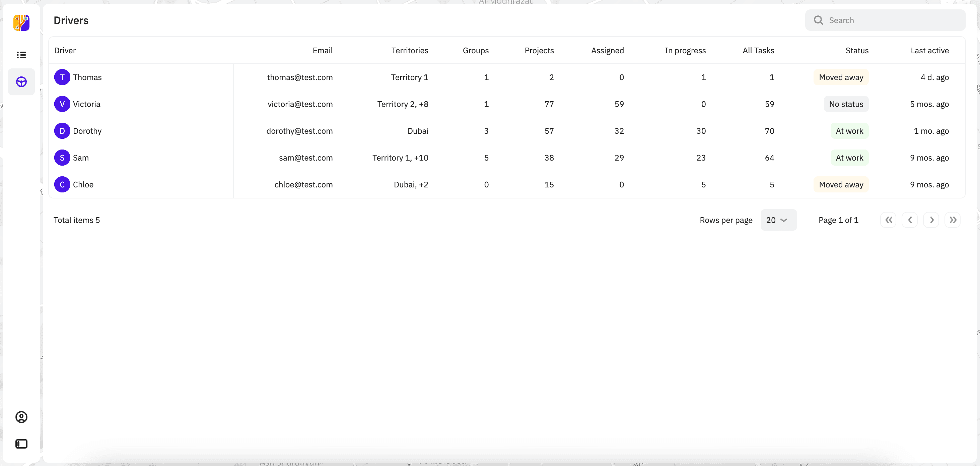The width and height of the screenshot is (980, 466).
Task: Click Thomas's purple avatar
Action: [62, 77]
